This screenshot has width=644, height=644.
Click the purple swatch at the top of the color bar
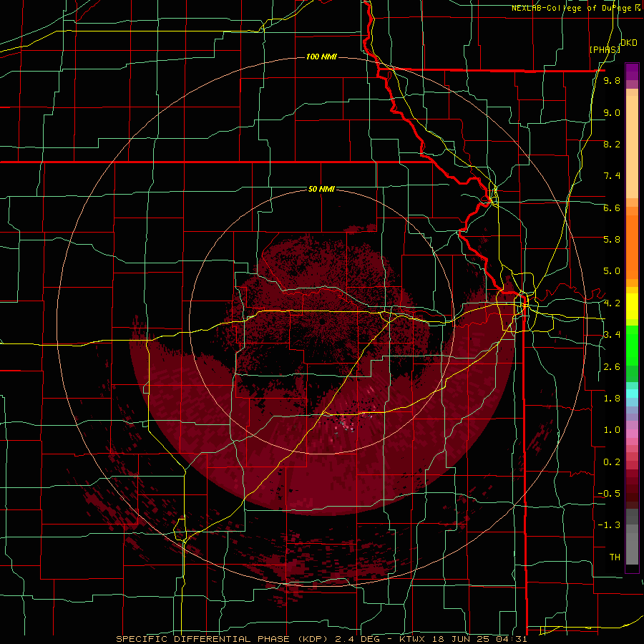[x=632, y=72]
